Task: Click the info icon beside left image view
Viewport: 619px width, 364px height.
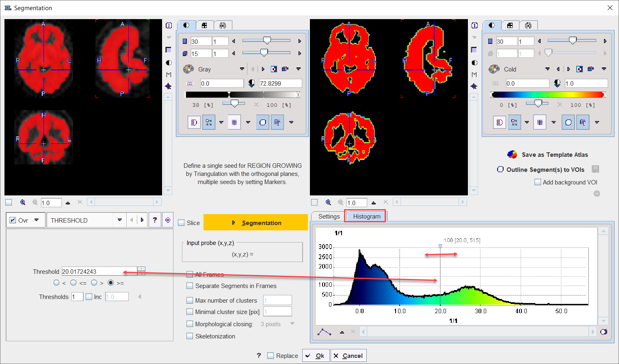Action: tap(169, 25)
